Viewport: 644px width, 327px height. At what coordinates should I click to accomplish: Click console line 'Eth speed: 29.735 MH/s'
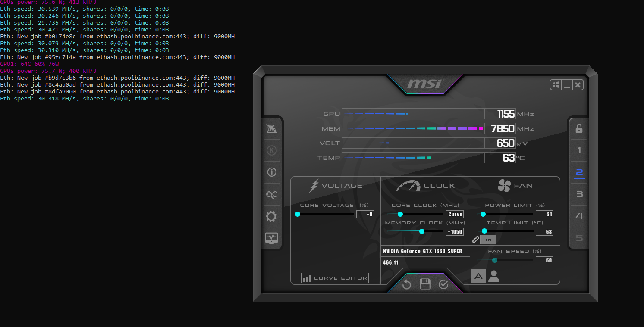[85, 23]
